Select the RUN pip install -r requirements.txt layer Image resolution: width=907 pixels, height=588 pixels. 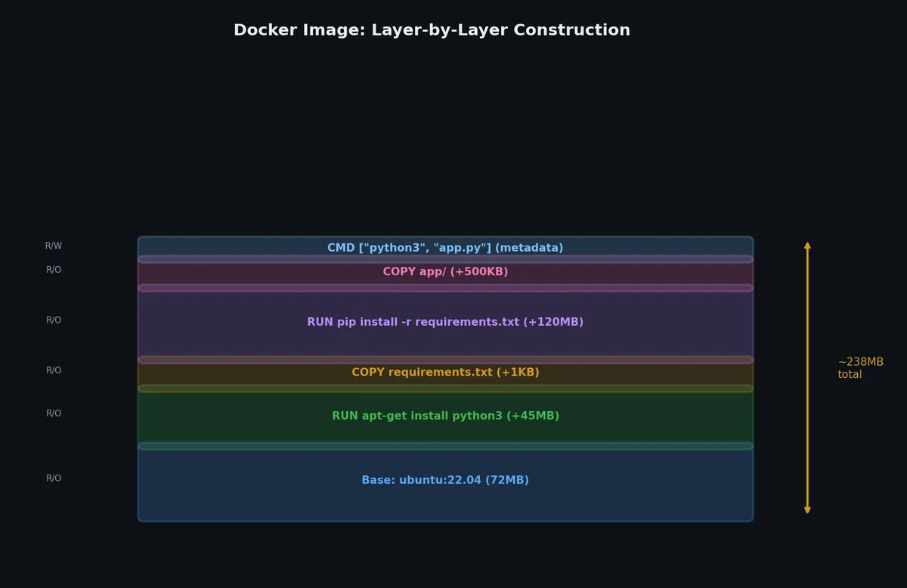coord(445,323)
